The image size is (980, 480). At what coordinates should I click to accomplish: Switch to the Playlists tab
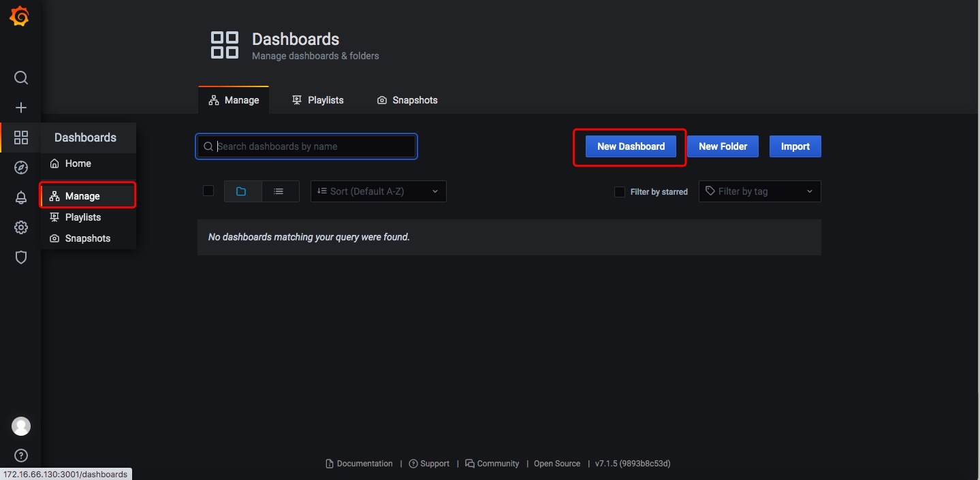pos(318,100)
